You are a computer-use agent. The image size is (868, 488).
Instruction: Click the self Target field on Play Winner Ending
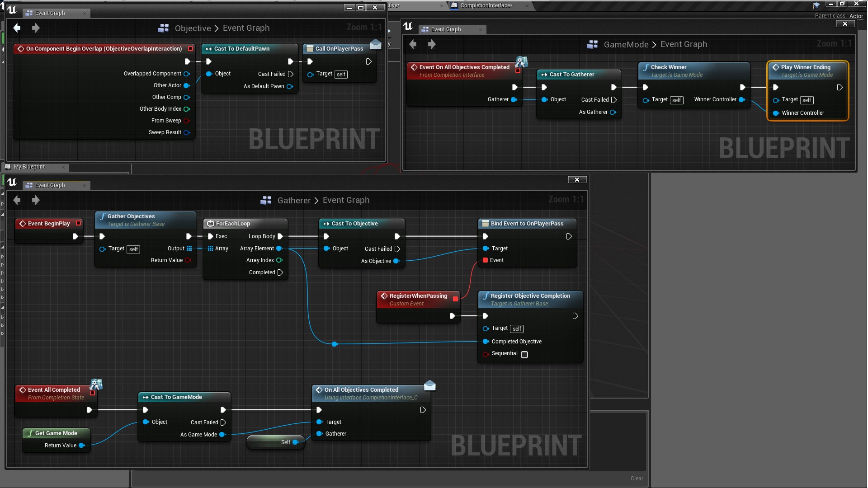tap(807, 100)
